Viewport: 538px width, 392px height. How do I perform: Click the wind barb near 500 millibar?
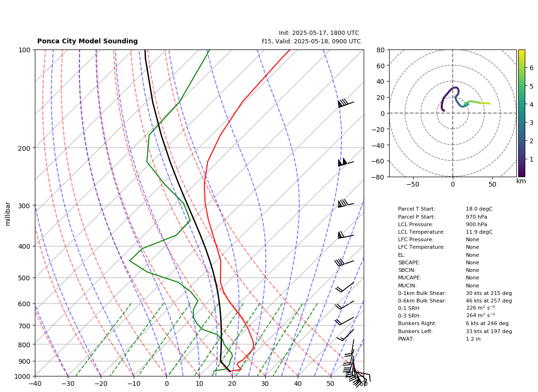pos(344,287)
